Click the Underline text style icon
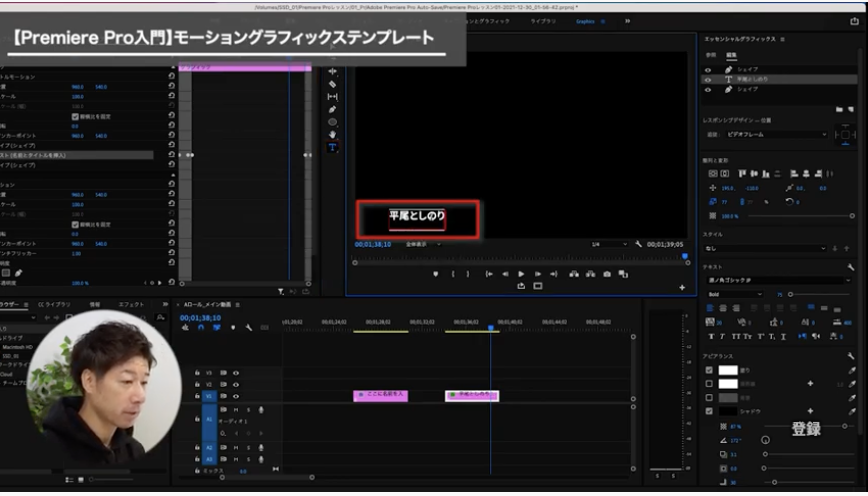This screenshot has height=496, width=868. coord(783,337)
